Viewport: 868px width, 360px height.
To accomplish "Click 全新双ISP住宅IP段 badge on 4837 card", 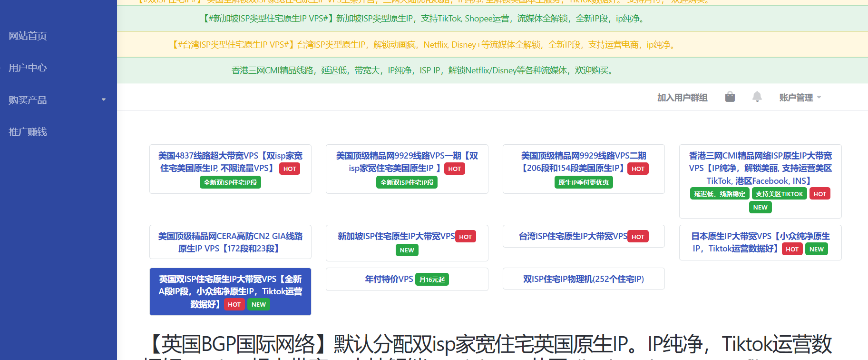I will tap(230, 182).
